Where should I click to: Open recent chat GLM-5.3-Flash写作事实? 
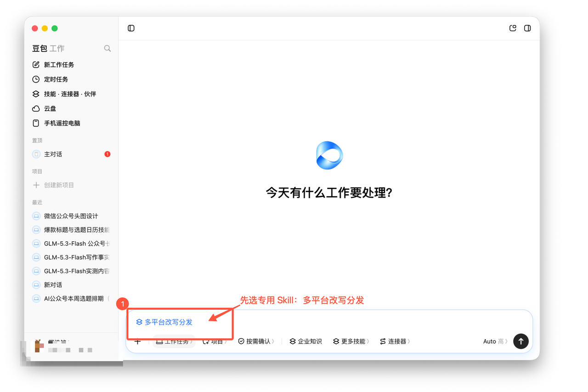pos(71,257)
